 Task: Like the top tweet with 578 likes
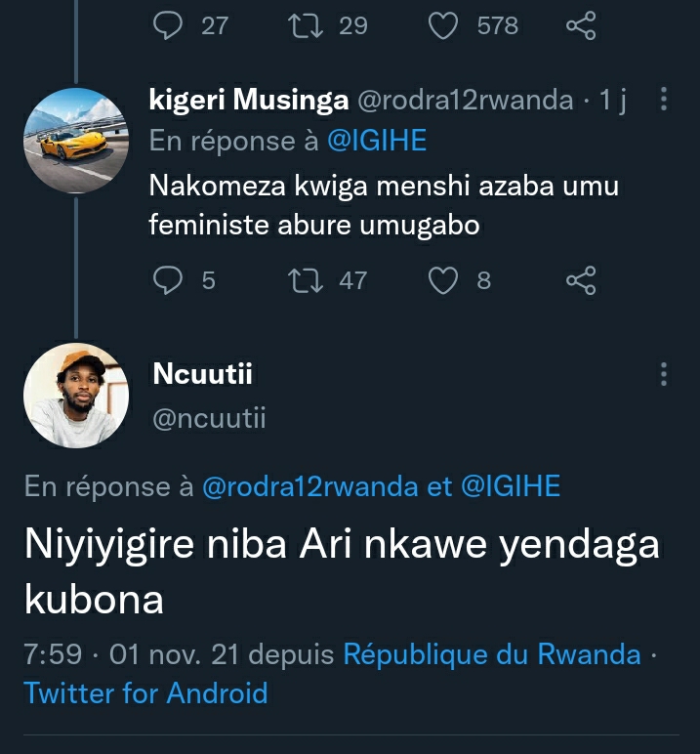(444, 25)
